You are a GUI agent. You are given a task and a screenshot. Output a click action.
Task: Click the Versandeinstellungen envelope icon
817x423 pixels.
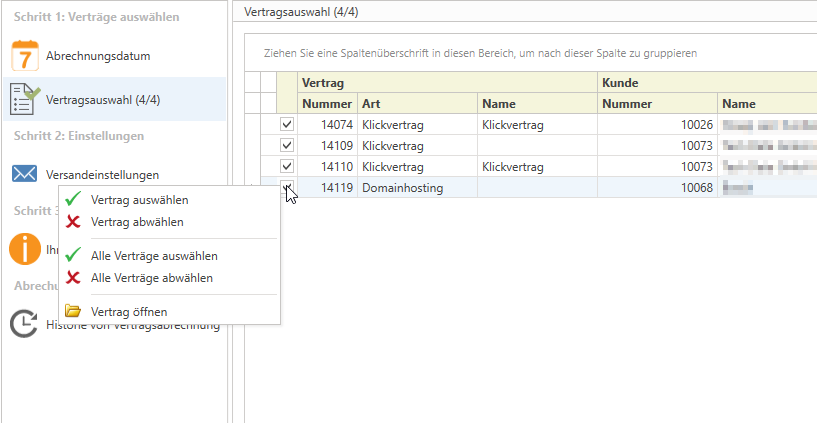click(24, 174)
